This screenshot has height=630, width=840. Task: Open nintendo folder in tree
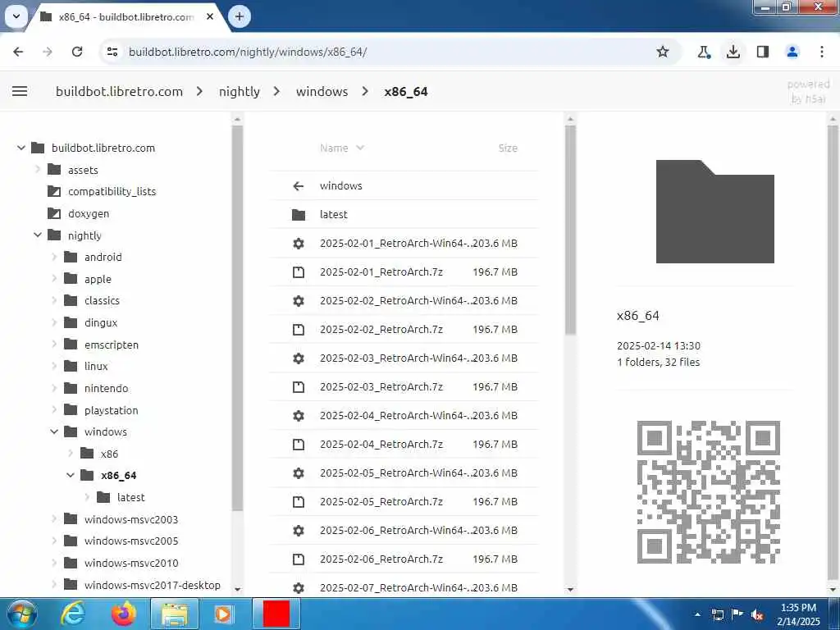click(x=106, y=388)
